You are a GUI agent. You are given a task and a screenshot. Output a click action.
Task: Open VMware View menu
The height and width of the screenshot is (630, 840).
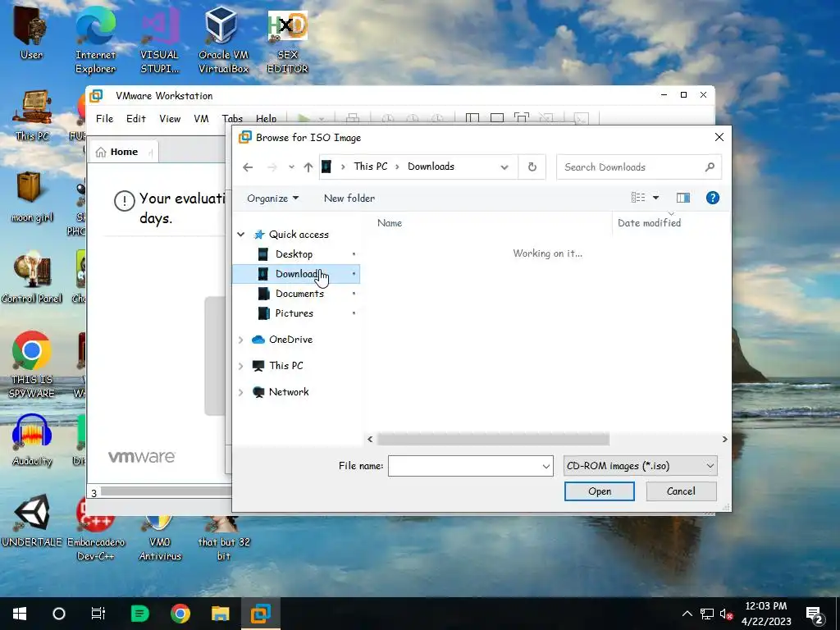pyautogui.click(x=170, y=118)
